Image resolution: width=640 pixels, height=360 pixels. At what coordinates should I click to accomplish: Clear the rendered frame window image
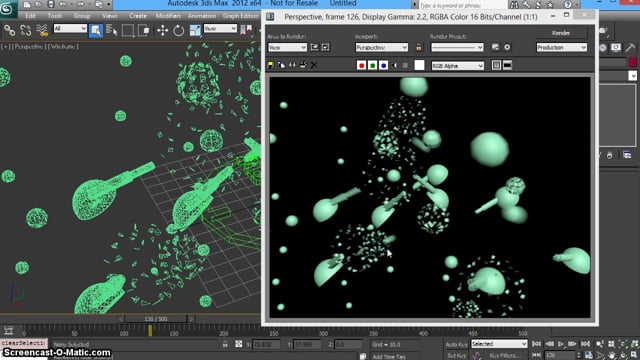pyautogui.click(x=314, y=65)
